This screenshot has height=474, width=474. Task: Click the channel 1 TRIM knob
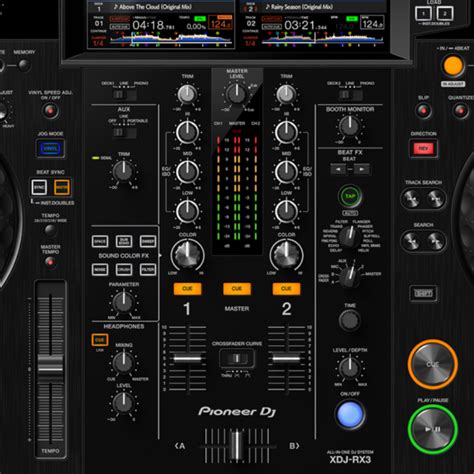tap(187, 94)
